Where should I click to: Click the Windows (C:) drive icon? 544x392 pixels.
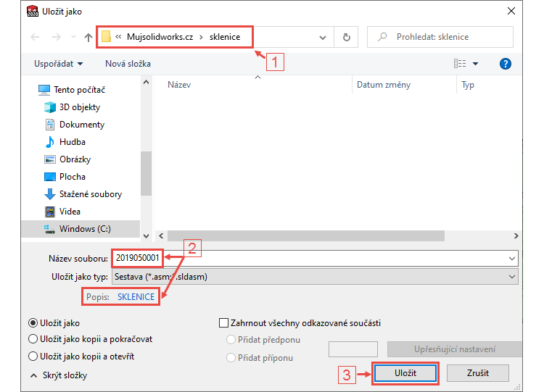pos(49,229)
